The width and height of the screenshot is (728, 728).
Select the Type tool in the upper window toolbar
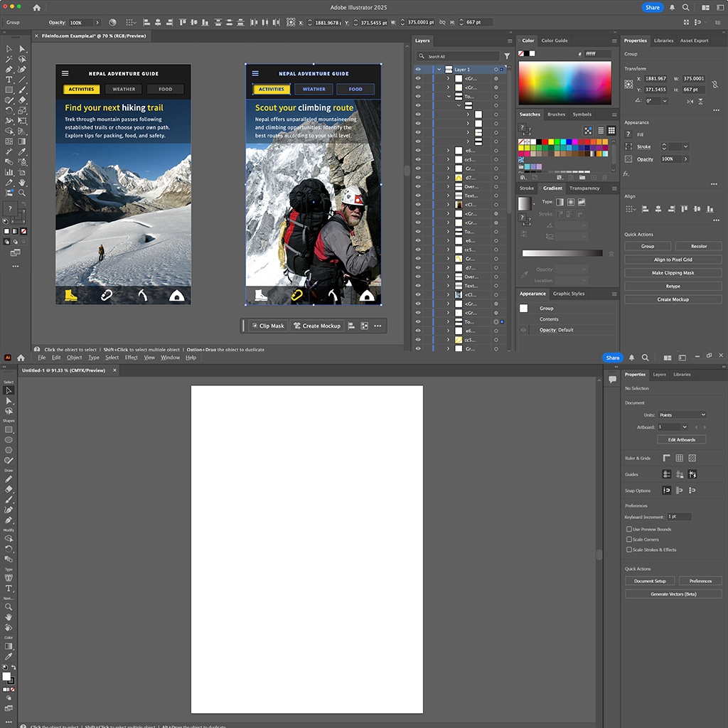(9, 80)
